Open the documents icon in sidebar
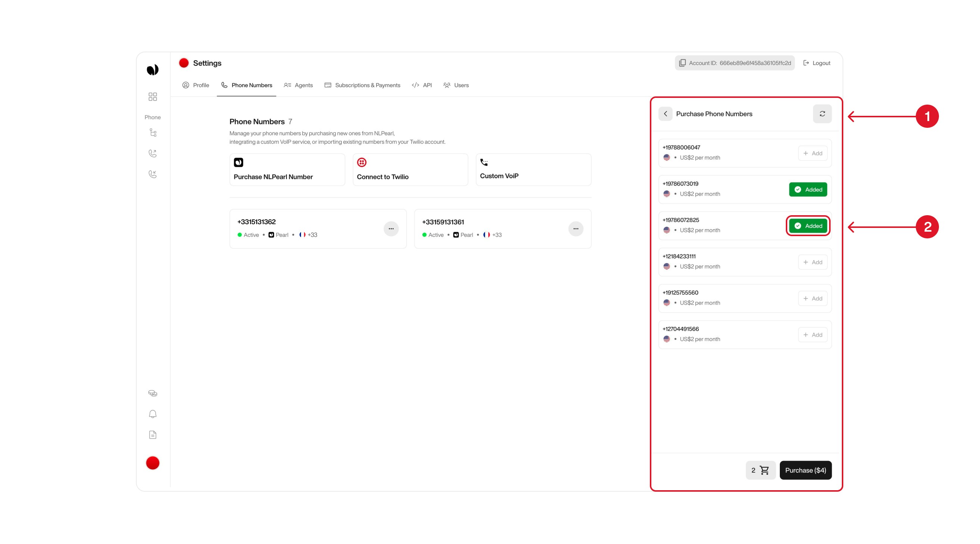980x544 pixels. pyautogui.click(x=152, y=435)
